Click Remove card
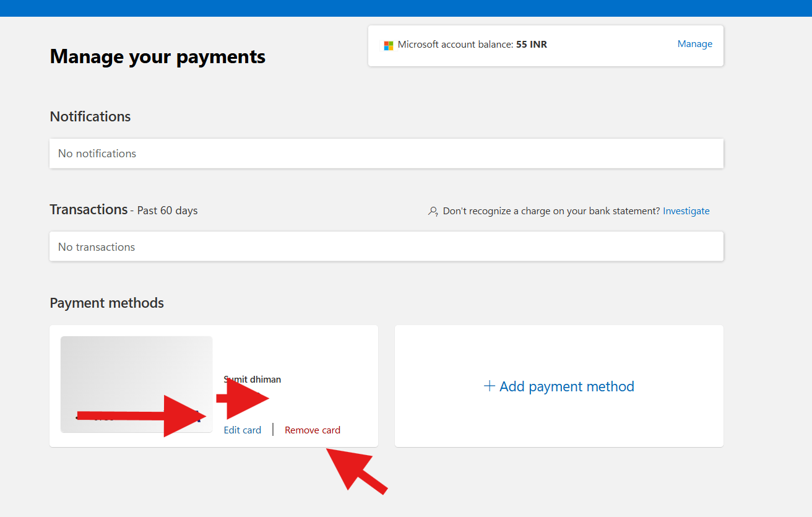Image resolution: width=812 pixels, height=517 pixels. (x=313, y=430)
